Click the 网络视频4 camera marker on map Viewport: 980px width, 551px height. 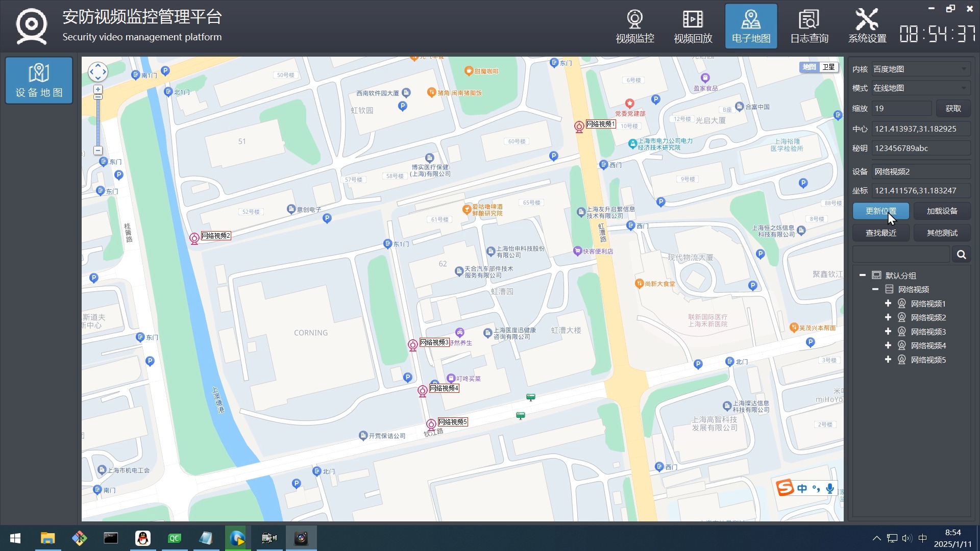pos(422,391)
